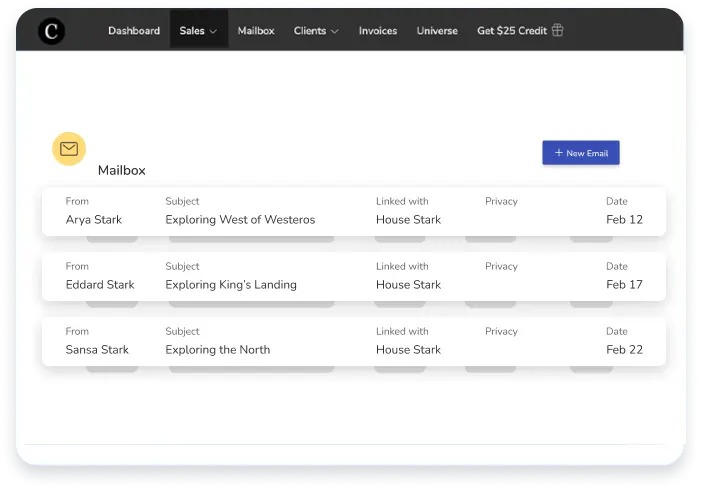Click House Stark in Eddard Stark's row

(408, 285)
